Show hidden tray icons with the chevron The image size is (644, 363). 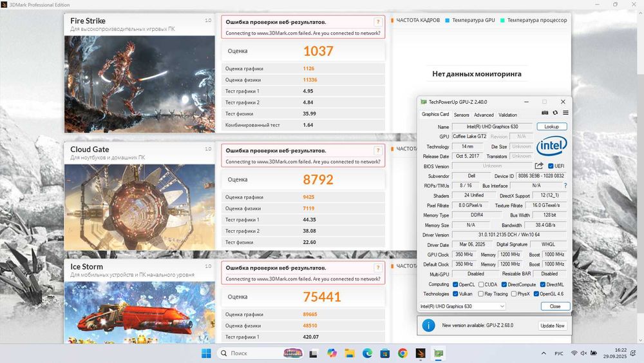(x=544, y=353)
